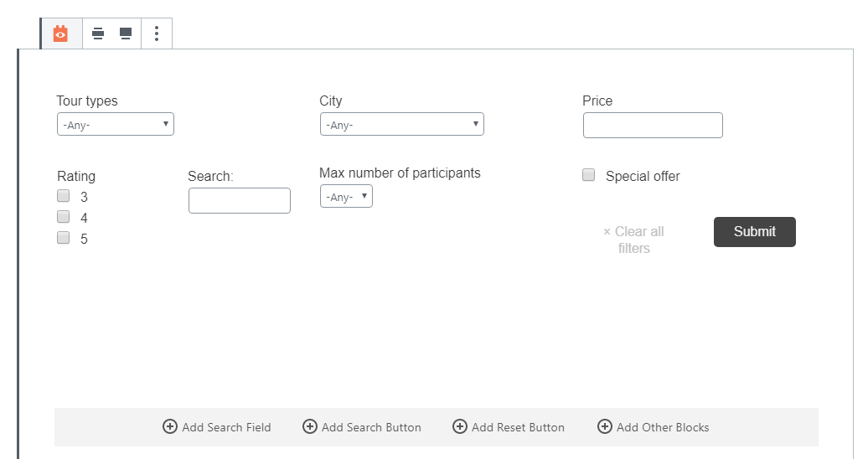Viewport: 868px width, 459px height.
Task: Click the plus icon for Add Search Button
Action: (x=310, y=426)
